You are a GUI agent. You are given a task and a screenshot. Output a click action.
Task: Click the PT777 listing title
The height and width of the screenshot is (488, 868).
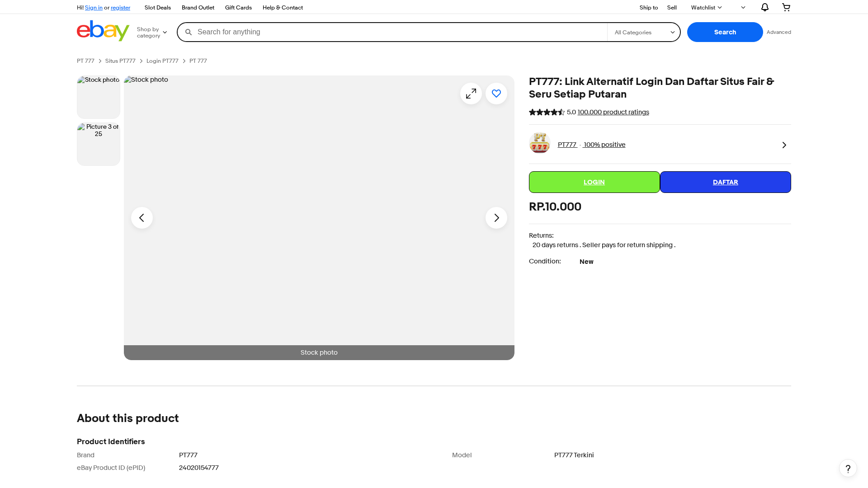click(651, 88)
